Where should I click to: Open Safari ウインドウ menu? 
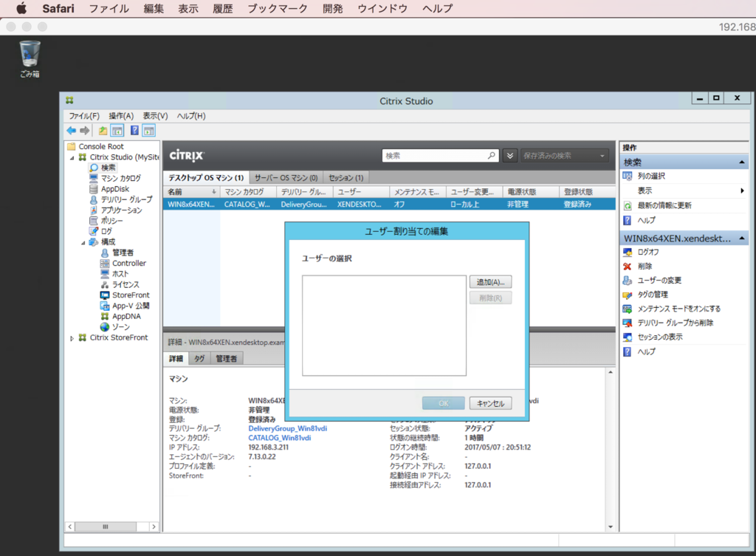pyautogui.click(x=382, y=8)
